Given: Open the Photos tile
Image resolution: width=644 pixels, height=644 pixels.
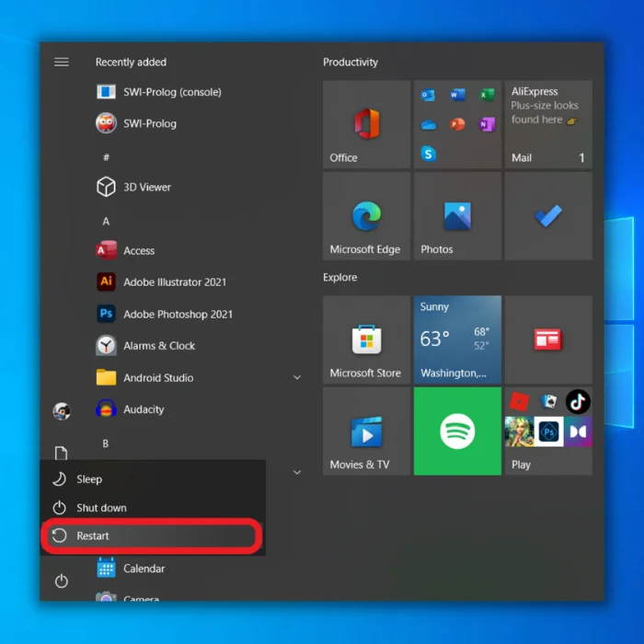Looking at the screenshot, I should tap(457, 216).
